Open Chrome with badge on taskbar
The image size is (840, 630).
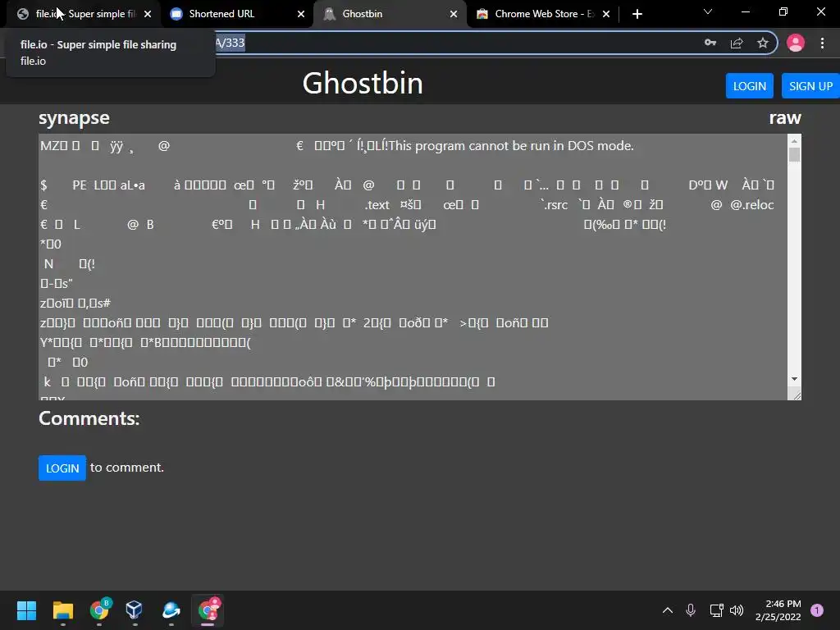[x=99, y=610]
